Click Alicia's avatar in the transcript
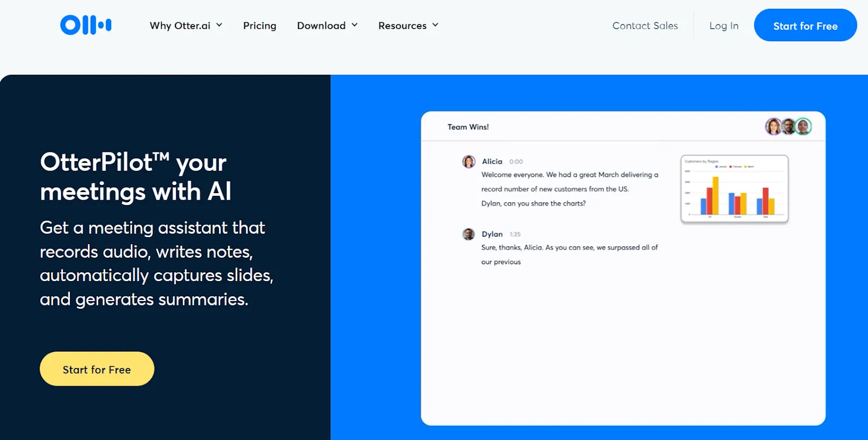 click(469, 161)
